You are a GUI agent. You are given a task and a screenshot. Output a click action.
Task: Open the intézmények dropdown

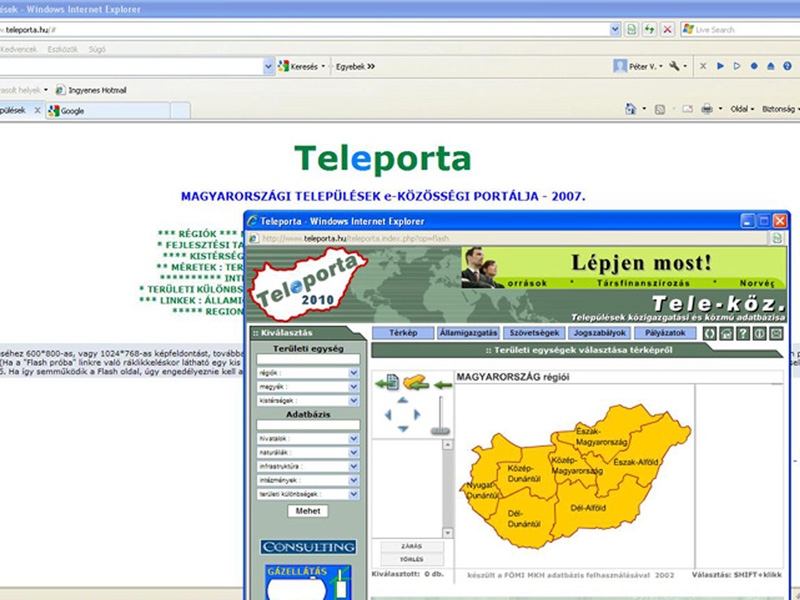tap(354, 480)
